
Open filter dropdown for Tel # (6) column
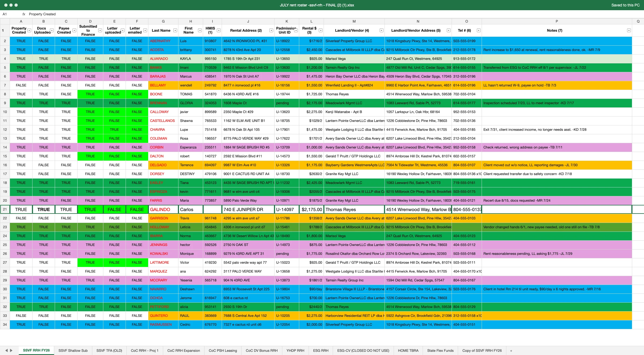tap(478, 30)
